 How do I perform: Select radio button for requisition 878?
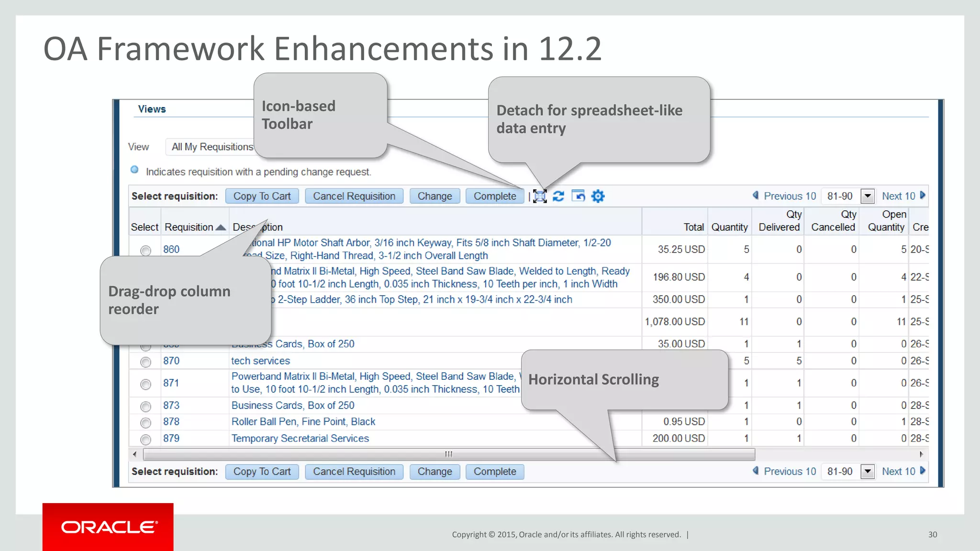point(145,423)
